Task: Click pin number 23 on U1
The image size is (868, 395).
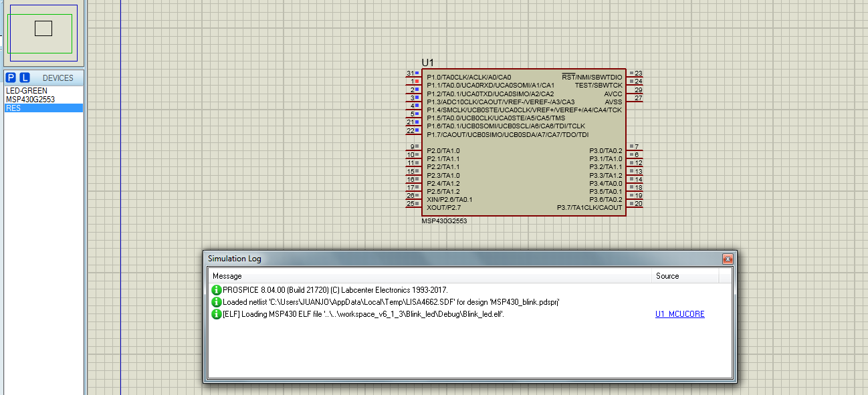Action: pyautogui.click(x=639, y=74)
